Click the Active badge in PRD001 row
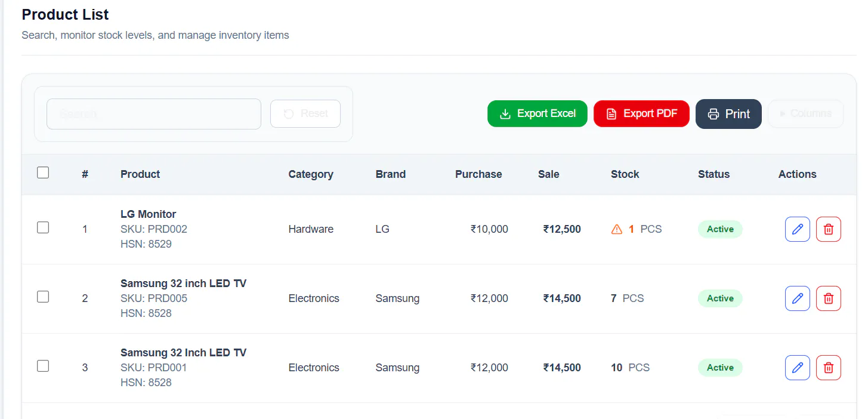This screenshot has height=419, width=868. point(720,368)
